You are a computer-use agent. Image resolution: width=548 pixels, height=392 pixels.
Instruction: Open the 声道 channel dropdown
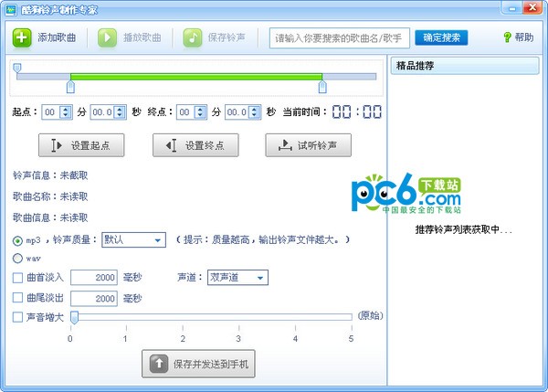click(237, 278)
